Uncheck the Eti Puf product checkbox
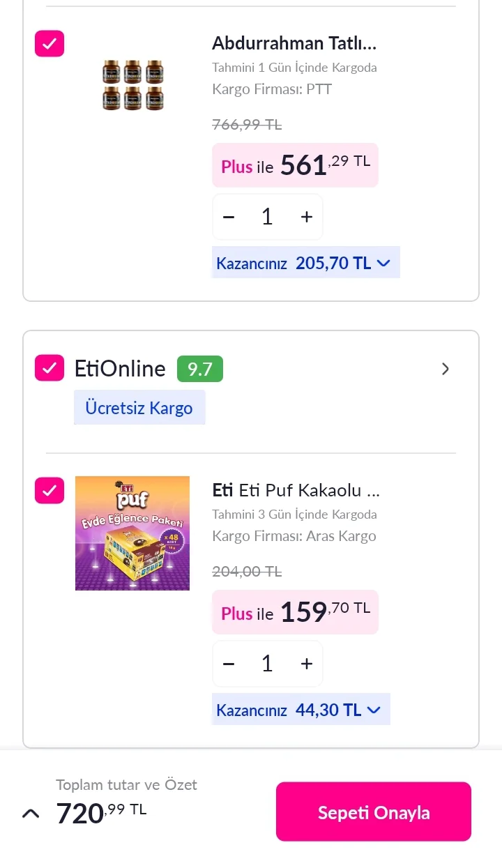The height and width of the screenshot is (868, 502). coord(50,490)
